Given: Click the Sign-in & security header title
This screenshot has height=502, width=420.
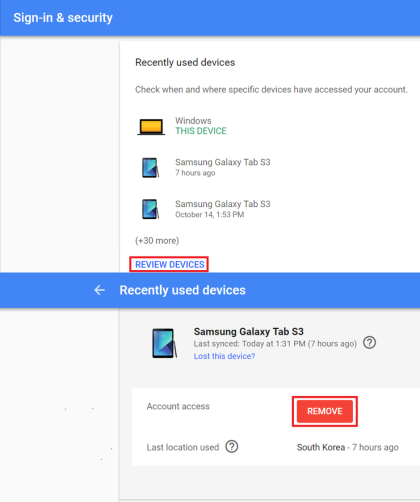Looking at the screenshot, I should (x=63, y=18).
